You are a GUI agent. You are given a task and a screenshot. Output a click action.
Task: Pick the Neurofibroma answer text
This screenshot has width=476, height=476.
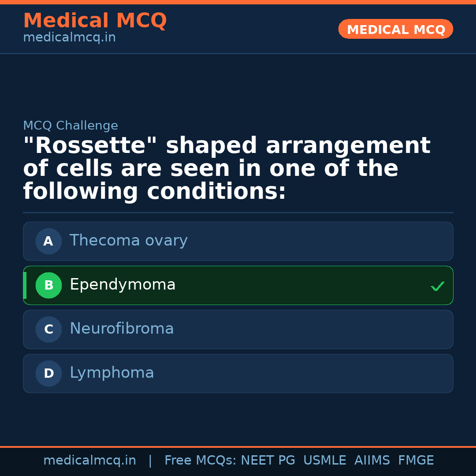pos(122,329)
